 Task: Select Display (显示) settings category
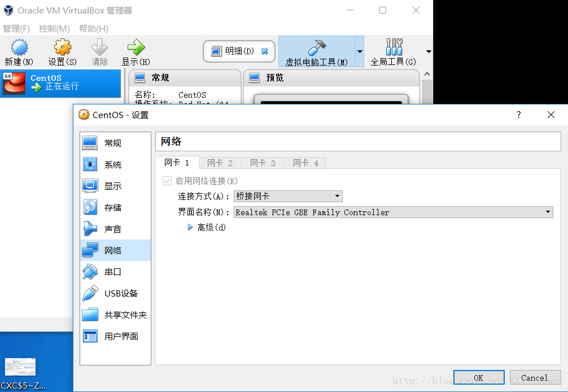pyautogui.click(x=115, y=186)
